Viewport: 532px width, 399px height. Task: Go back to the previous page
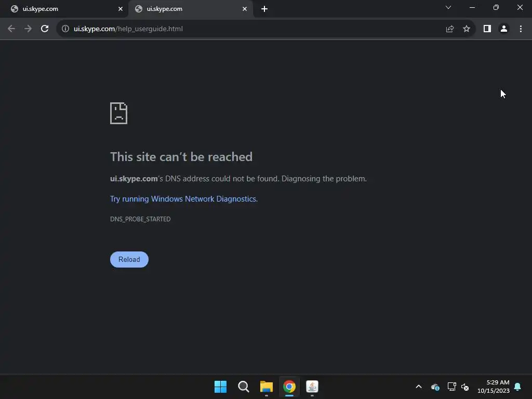[x=11, y=29]
